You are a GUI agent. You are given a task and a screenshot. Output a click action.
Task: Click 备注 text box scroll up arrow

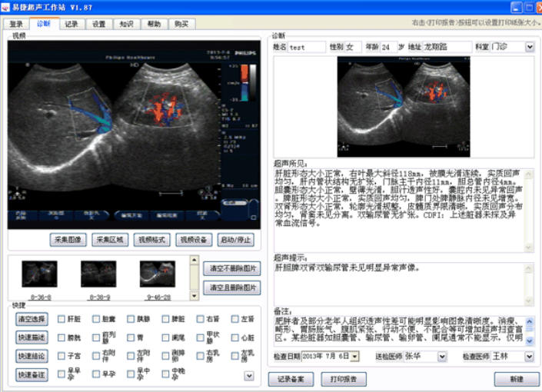530,321
